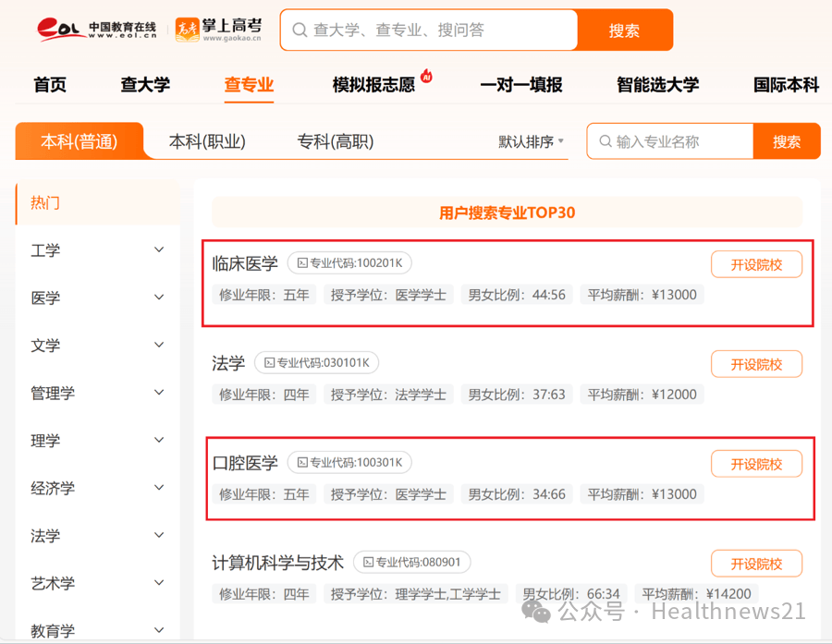Open the 法学 major details link
The height and width of the screenshot is (644, 832).
tap(227, 363)
